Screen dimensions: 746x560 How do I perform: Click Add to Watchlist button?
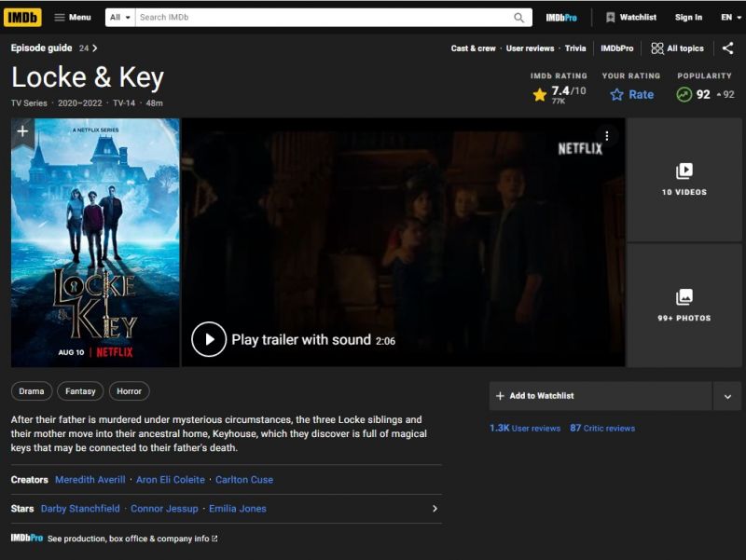(x=601, y=395)
